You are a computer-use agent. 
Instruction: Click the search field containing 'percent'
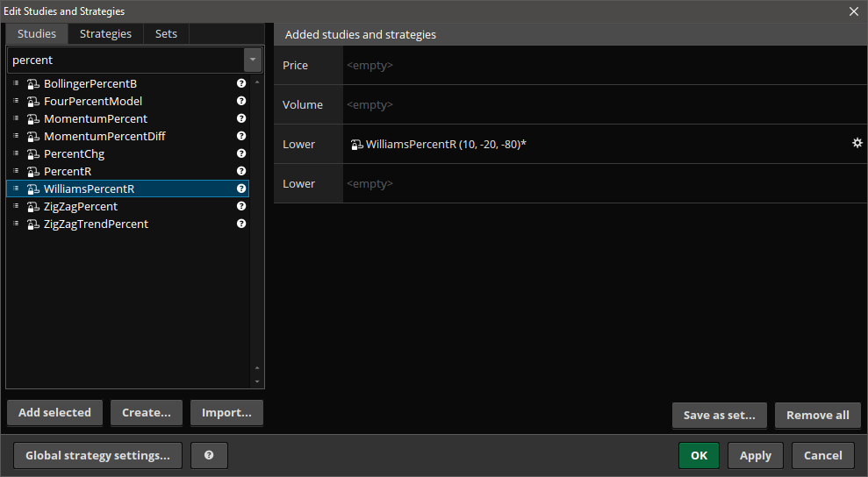126,60
